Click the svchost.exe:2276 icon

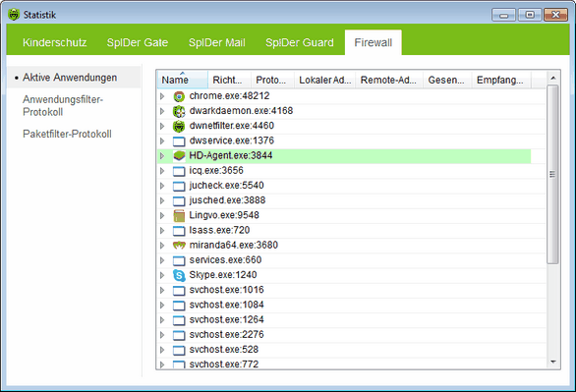(179, 335)
